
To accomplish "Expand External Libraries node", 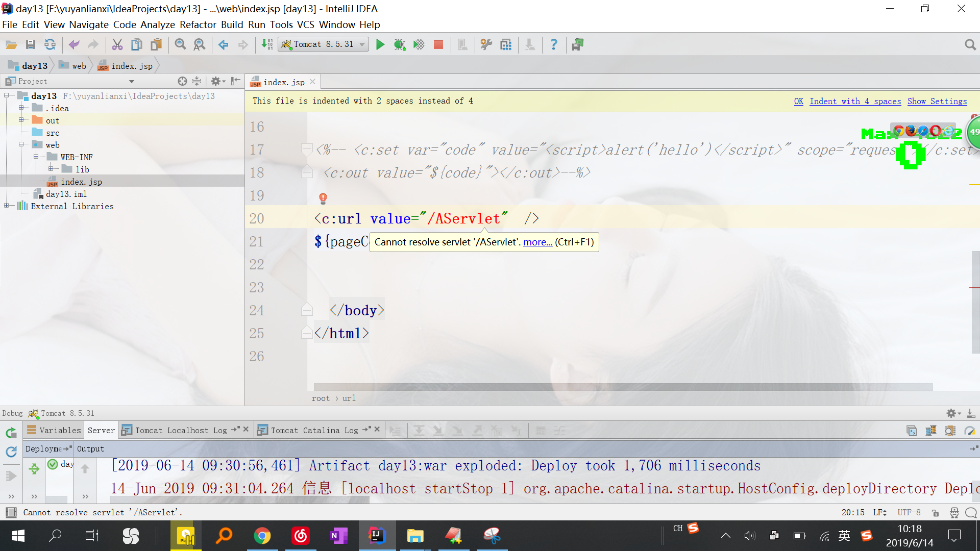I will pos(6,206).
